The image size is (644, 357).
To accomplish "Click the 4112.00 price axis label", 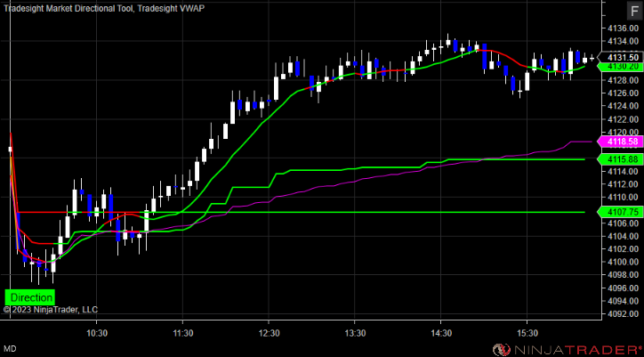I will click(x=624, y=184).
